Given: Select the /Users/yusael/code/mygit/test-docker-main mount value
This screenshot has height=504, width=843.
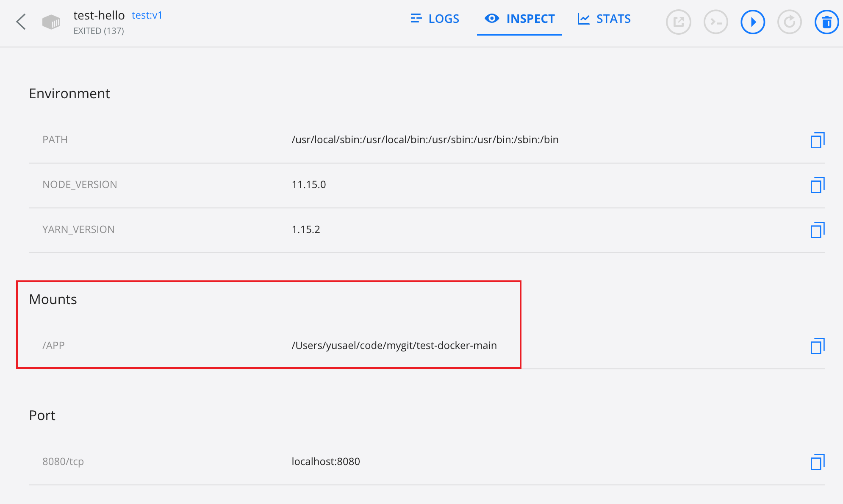Looking at the screenshot, I should click(394, 345).
